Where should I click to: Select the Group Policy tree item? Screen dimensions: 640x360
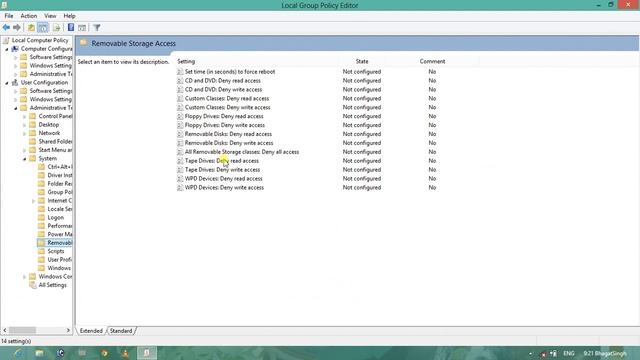pos(60,192)
